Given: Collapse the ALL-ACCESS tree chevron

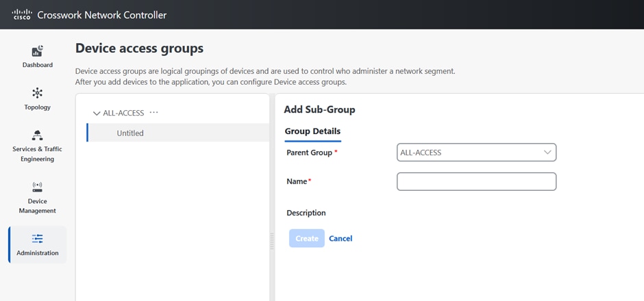Looking at the screenshot, I should click(97, 113).
